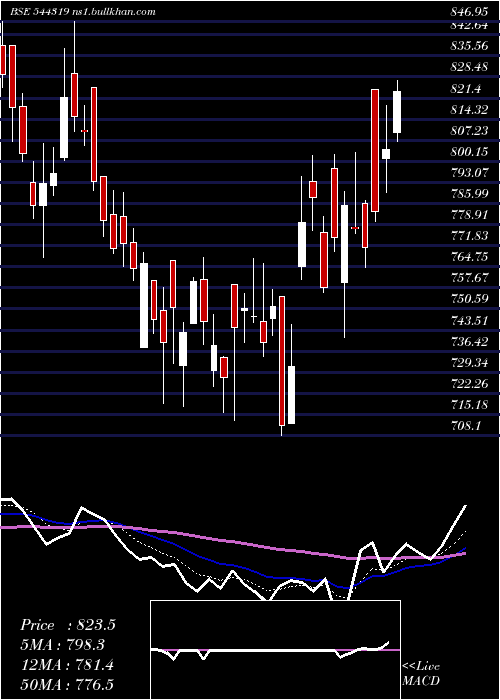Click the <<Live MACD label
Viewport: 500px width, 700px height.
421,674
